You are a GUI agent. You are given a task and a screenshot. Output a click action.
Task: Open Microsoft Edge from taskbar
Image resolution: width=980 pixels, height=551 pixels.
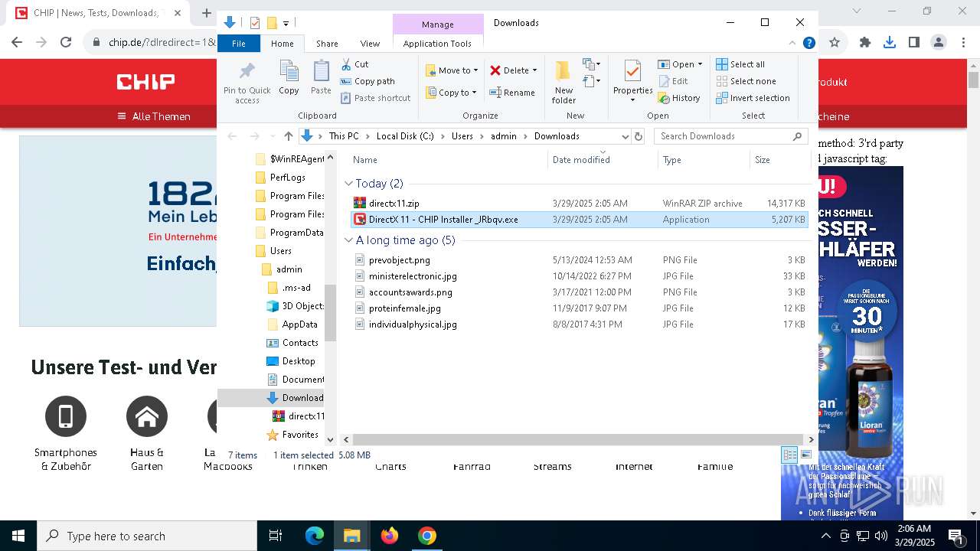point(315,536)
